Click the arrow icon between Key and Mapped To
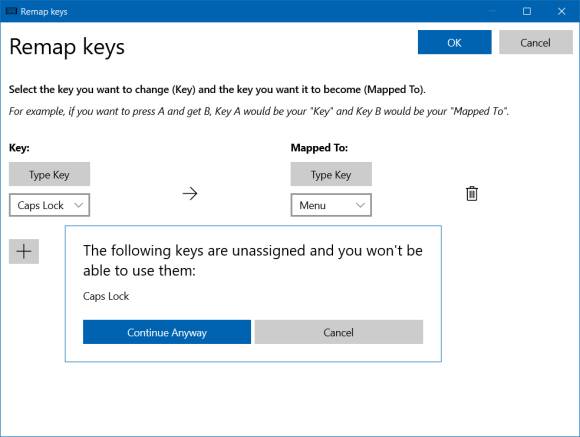Viewport: 580px width, 437px height. tap(190, 194)
